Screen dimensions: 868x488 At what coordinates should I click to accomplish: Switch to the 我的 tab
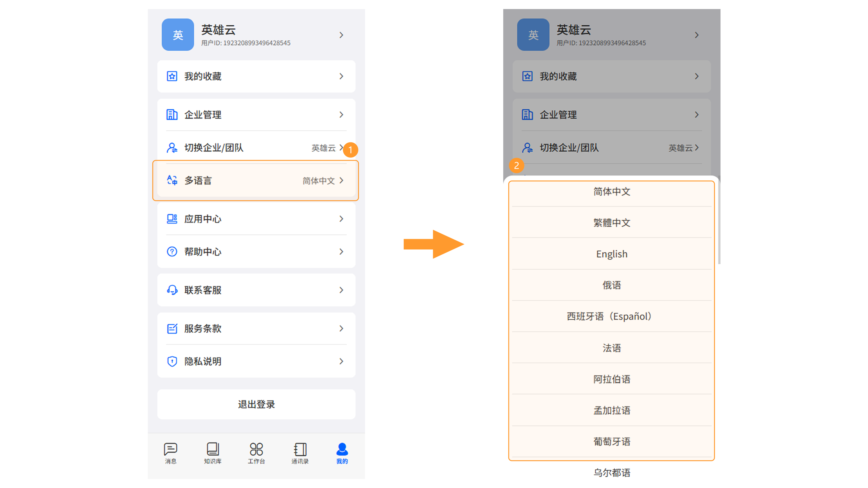point(342,453)
